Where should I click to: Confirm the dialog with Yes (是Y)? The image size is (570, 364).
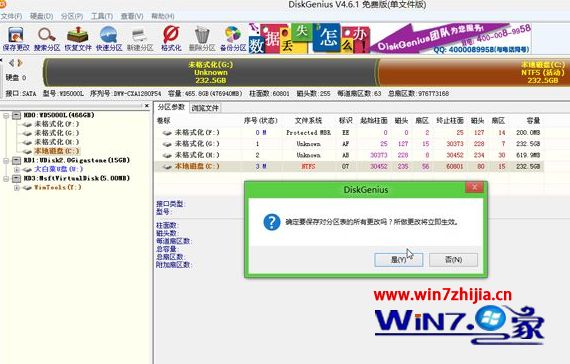(398, 260)
